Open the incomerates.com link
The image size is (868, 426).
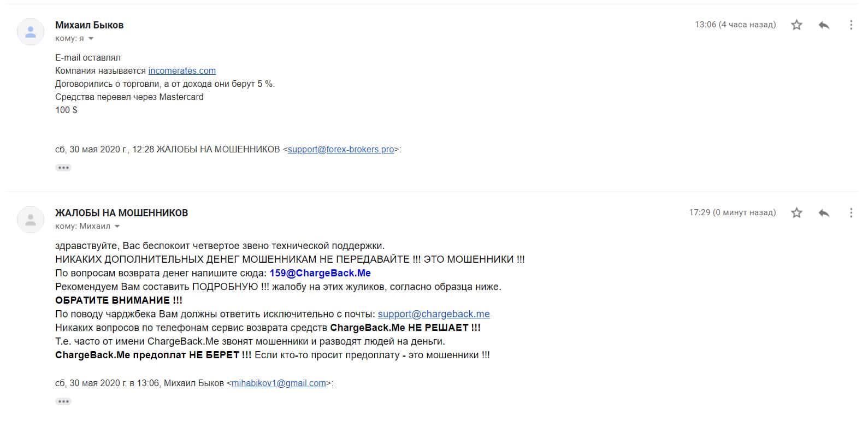click(x=182, y=70)
